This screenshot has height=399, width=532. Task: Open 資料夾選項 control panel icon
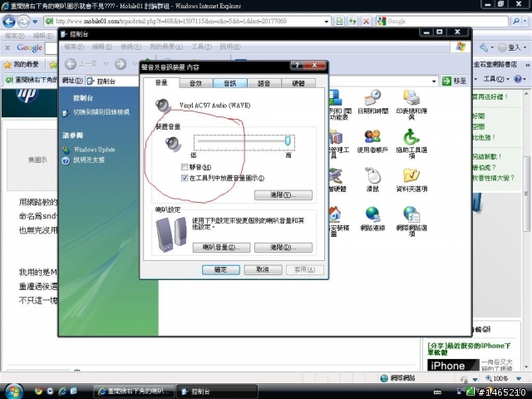411,180
